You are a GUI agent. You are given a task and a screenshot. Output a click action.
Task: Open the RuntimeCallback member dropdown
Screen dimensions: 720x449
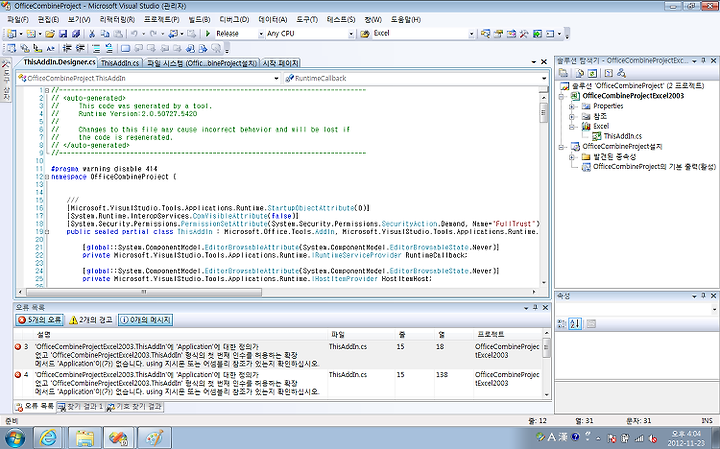click(x=544, y=79)
